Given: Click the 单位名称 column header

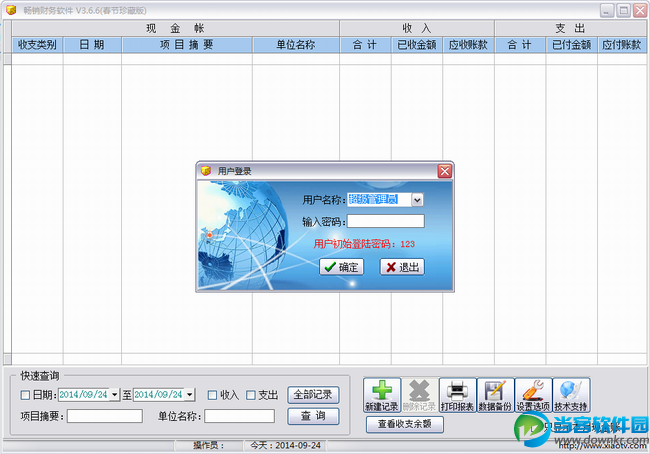Looking at the screenshot, I should click(295, 45).
